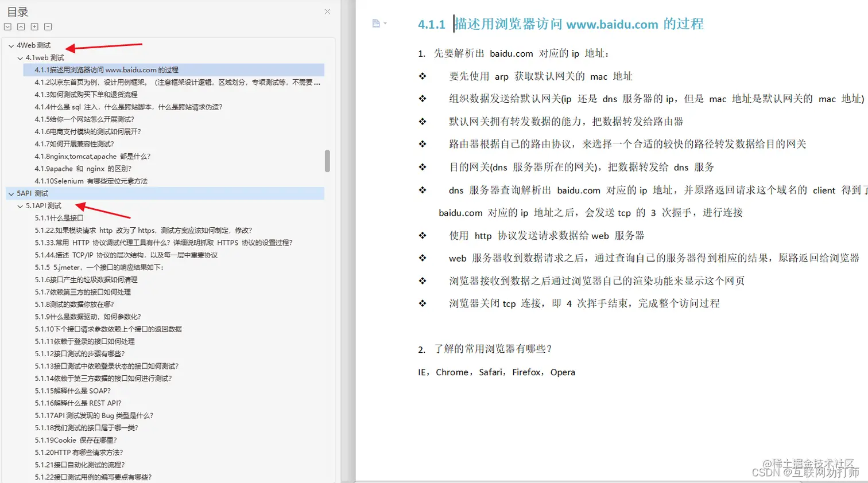Go to 4.1.4什么是 sql 注入 entry
Image resolution: width=868 pixels, height=483 pixels.
point(129,107)
